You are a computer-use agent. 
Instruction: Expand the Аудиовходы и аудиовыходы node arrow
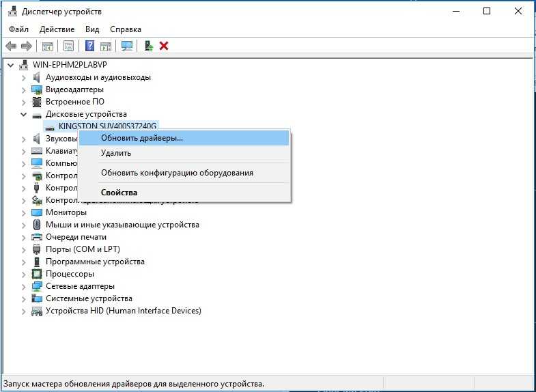click(24, 78)
